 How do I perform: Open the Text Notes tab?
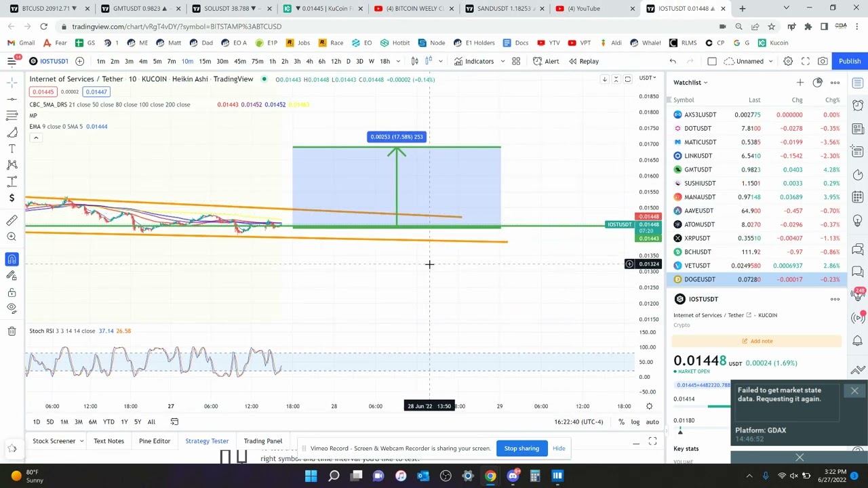108,441
